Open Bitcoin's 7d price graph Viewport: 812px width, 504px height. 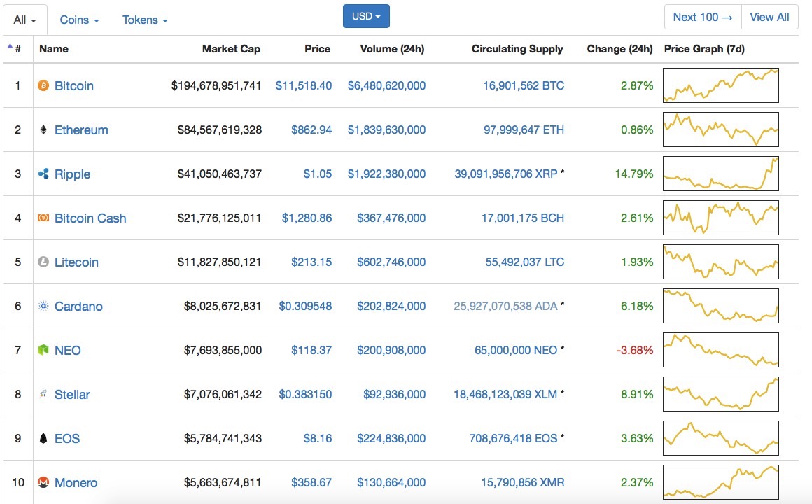721,85
